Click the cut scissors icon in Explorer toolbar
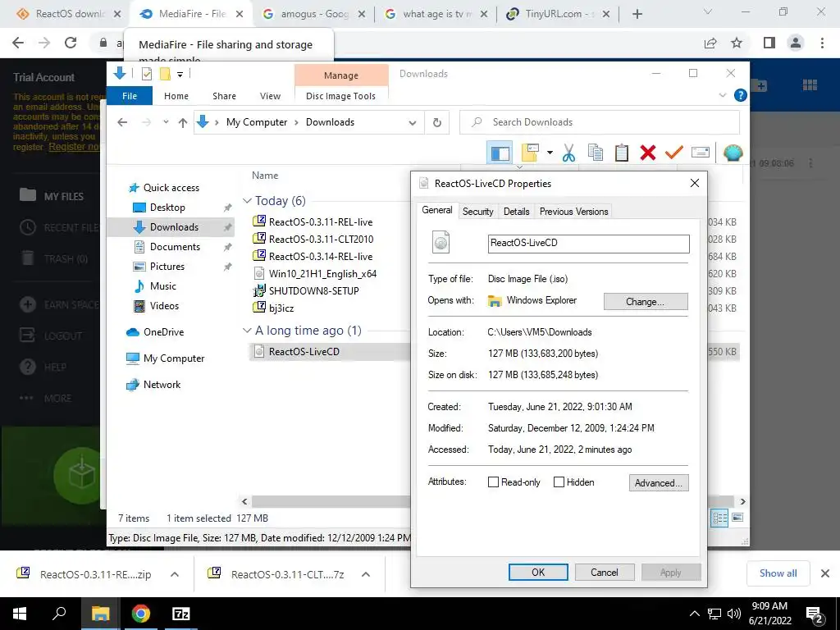 (x=568, y=153)
